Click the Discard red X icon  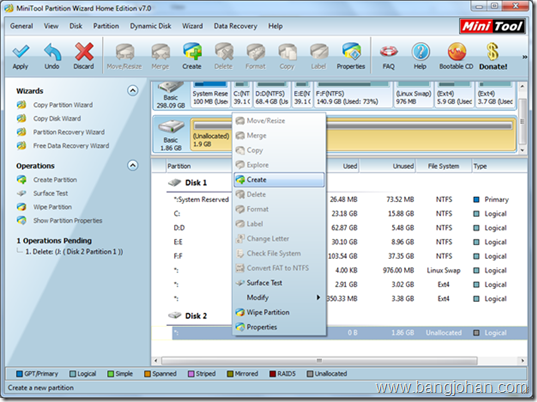click(84, 52)
